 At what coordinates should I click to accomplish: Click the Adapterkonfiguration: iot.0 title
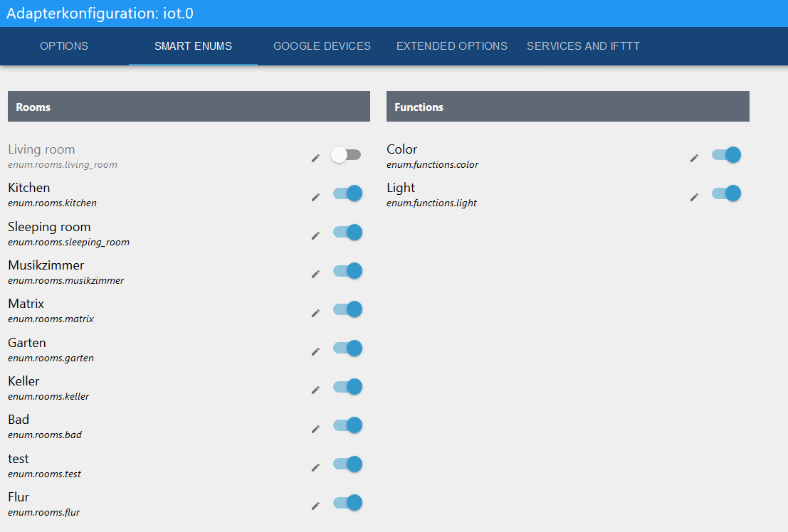[x=100, y=13]
